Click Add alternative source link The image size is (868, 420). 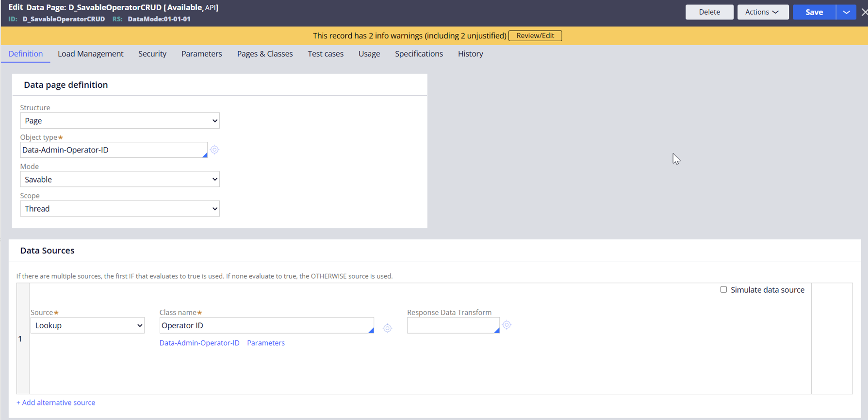[56, 403]
